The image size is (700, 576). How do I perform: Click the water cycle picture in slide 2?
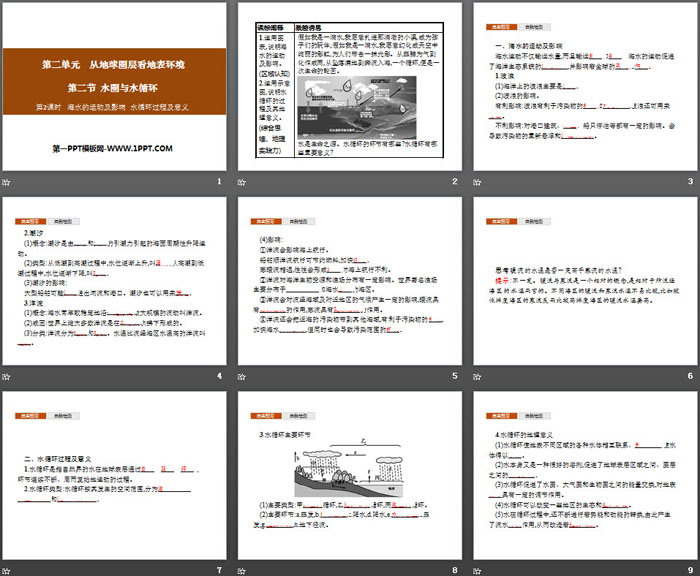[x=357, y=107]
